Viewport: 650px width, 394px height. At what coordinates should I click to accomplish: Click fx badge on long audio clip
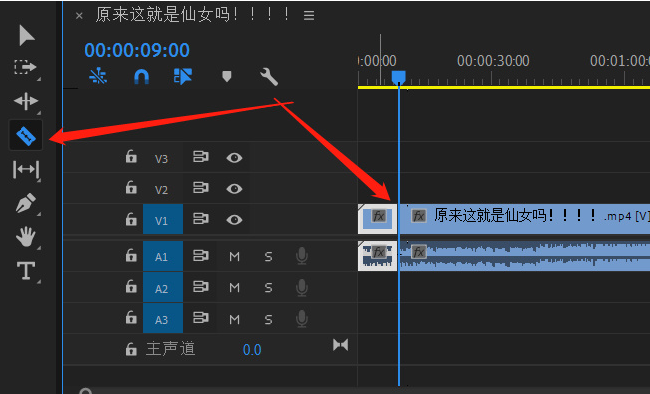[x=419, y=252]
